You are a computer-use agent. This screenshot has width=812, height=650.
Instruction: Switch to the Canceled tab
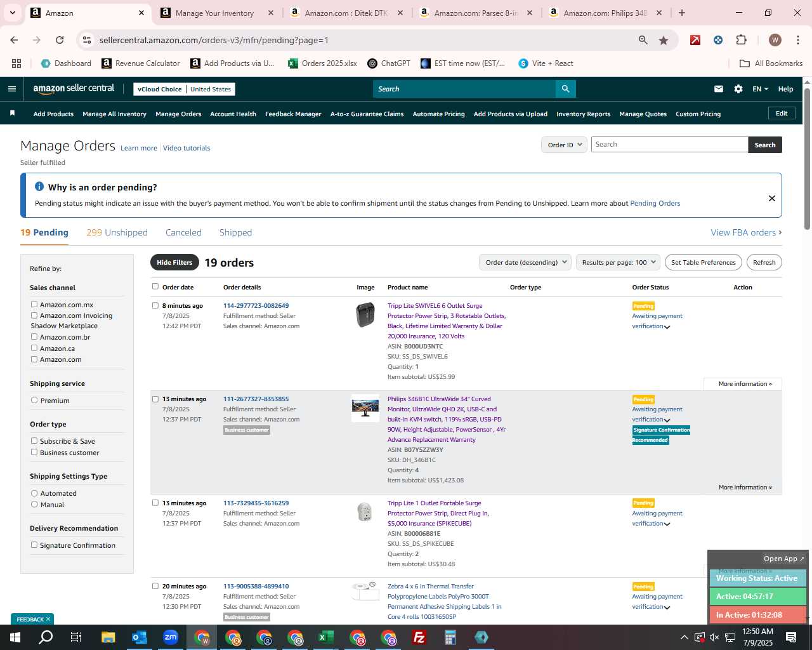[183, 232]
